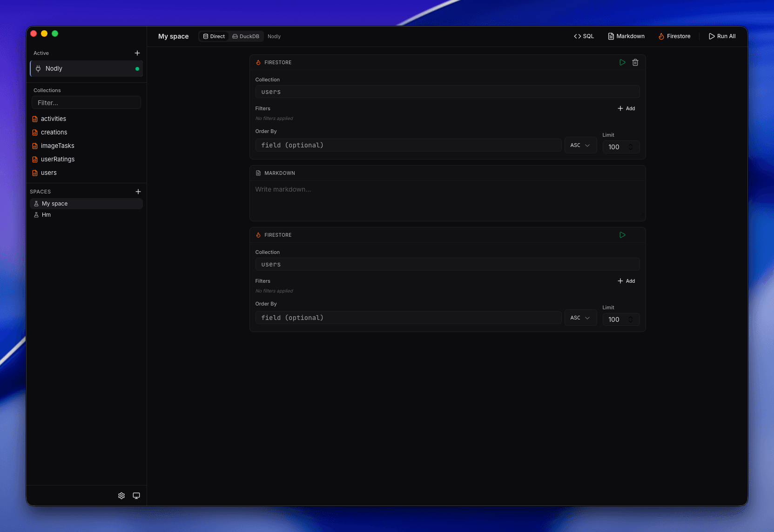Switch to the Hm space
This screenshot has height=532, width=774.
tap(46, 215)
